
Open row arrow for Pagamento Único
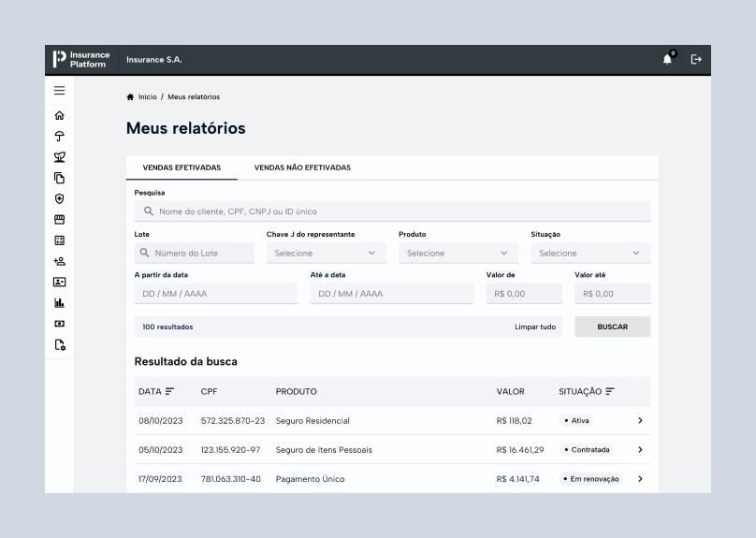coord(640,479)
